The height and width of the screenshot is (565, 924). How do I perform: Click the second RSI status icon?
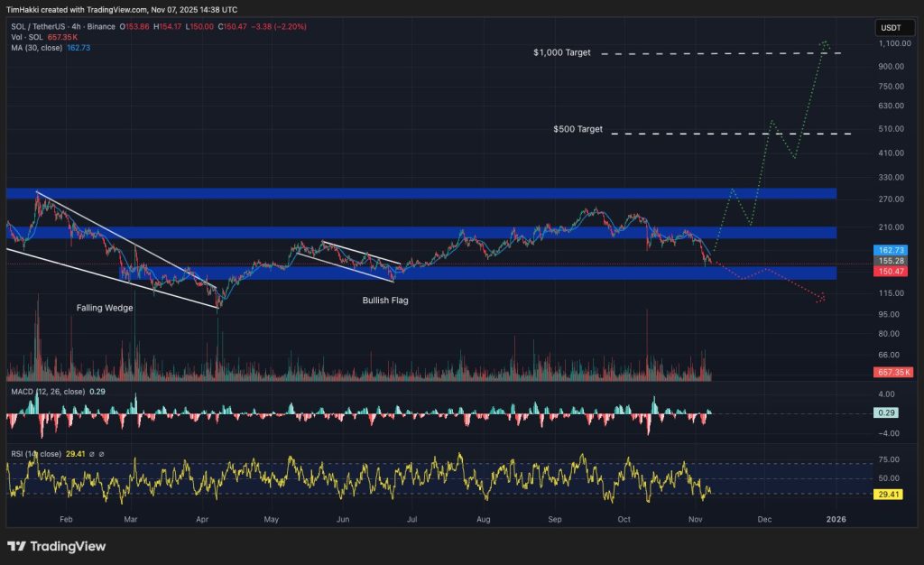(103, 453)
